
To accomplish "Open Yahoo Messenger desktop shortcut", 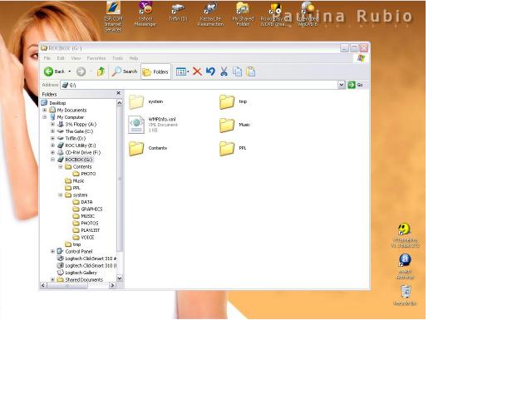I will tap(145, 14).
